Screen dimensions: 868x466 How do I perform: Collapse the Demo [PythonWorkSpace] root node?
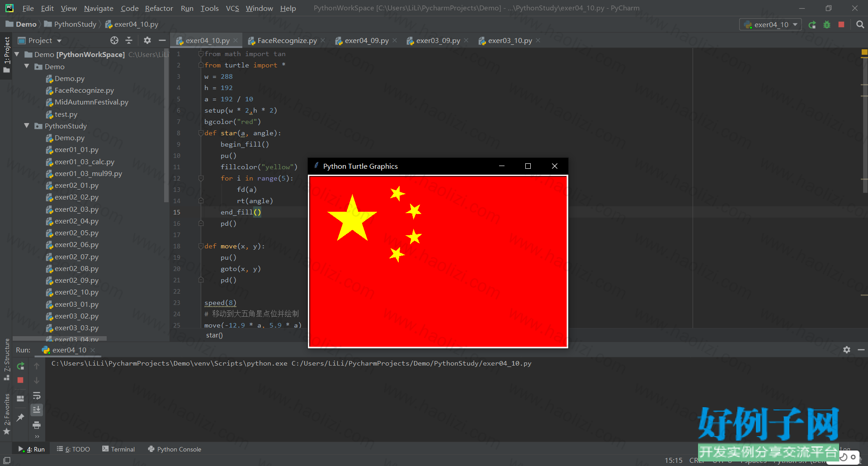[17, 54]
